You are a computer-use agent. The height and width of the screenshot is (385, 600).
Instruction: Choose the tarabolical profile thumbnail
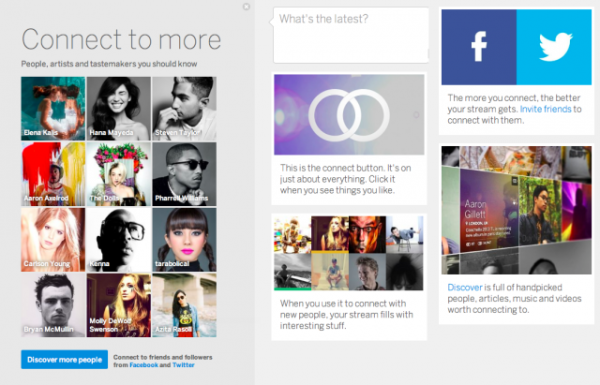click(x=184, y=240)
